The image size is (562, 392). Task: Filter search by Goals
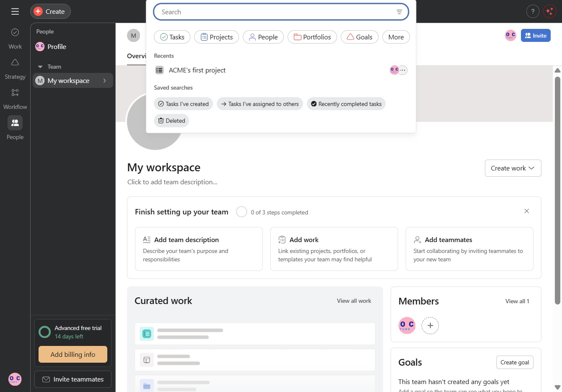point(360,37)
